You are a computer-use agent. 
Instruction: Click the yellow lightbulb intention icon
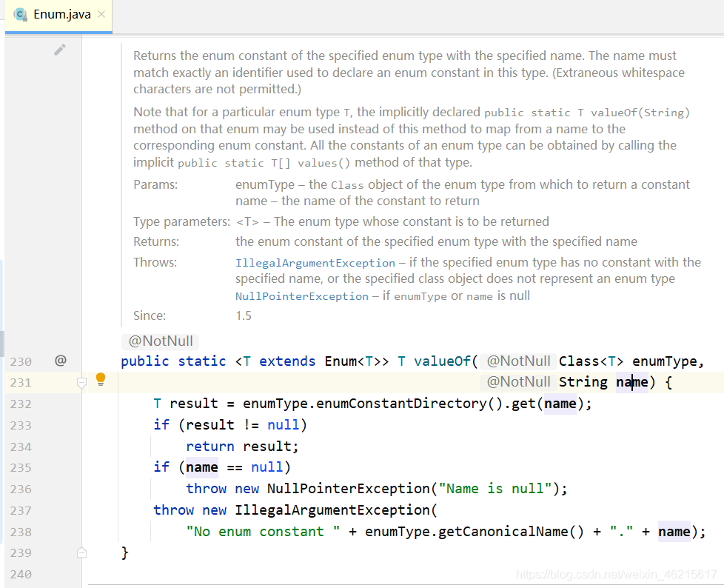coord(100,380)
